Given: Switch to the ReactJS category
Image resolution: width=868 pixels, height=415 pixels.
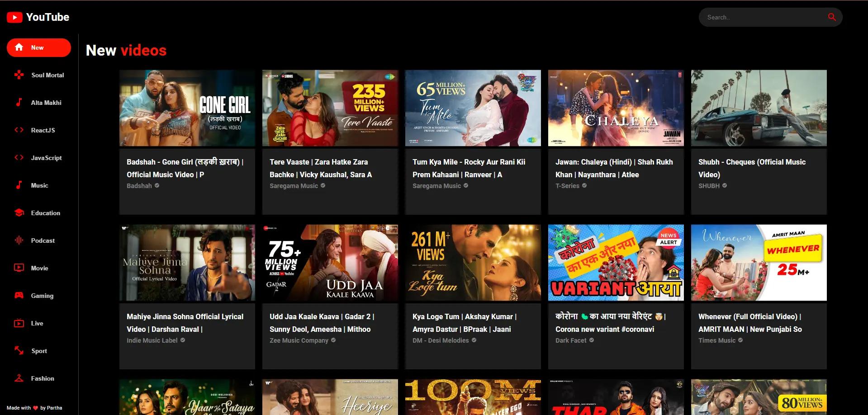Looking at the screenshot, I should (x=39, y=130).
